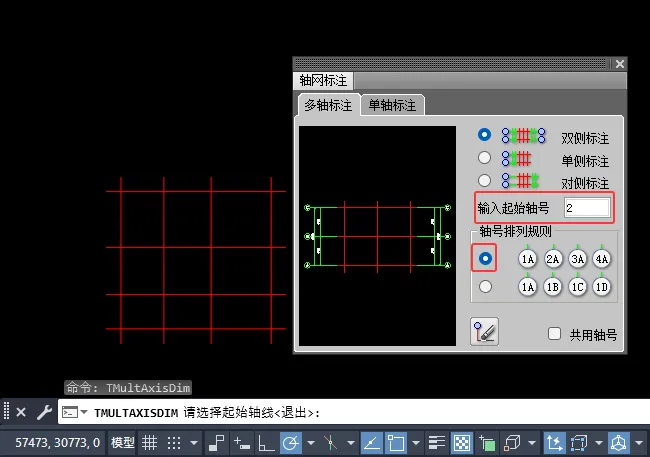Click the 2A axis bubble sample
The width and height of the screenshot is (650, 457).
click(x=552, y=259)
